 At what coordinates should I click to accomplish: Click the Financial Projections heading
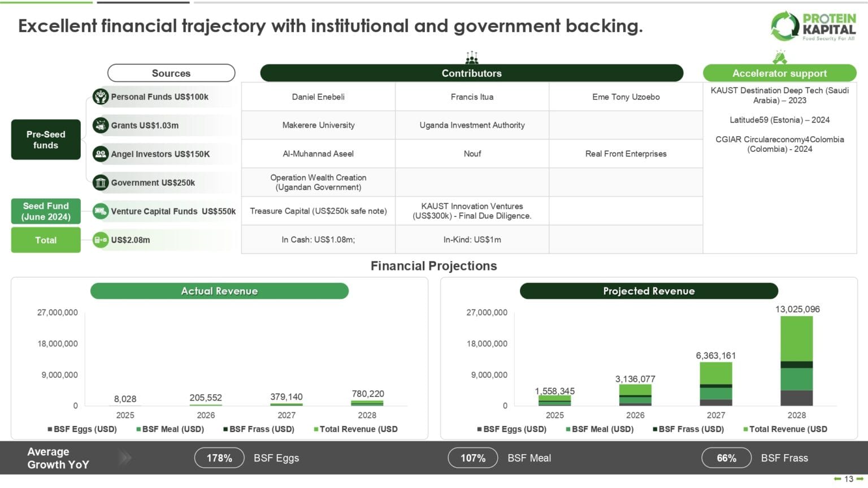point(433,266)
